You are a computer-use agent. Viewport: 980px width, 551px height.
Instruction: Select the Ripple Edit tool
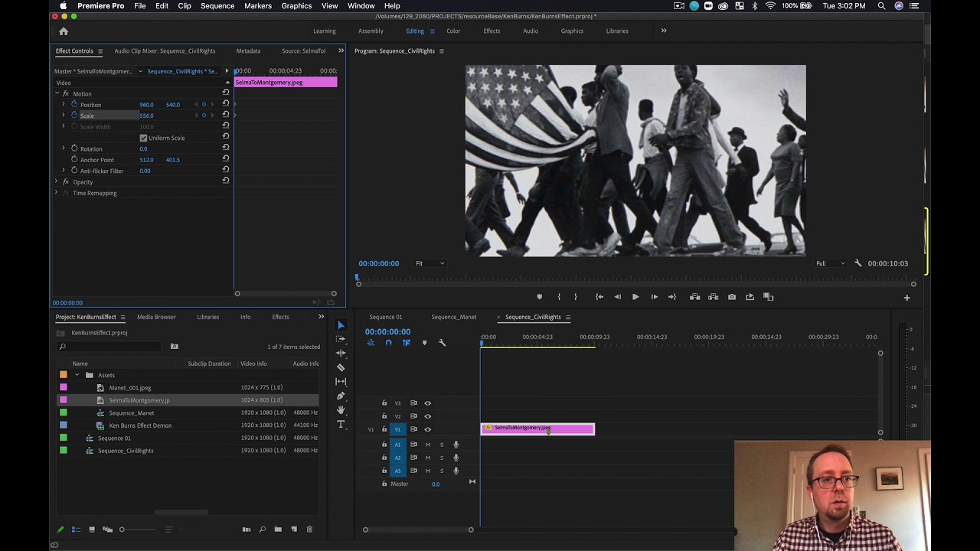coord(341,353)
